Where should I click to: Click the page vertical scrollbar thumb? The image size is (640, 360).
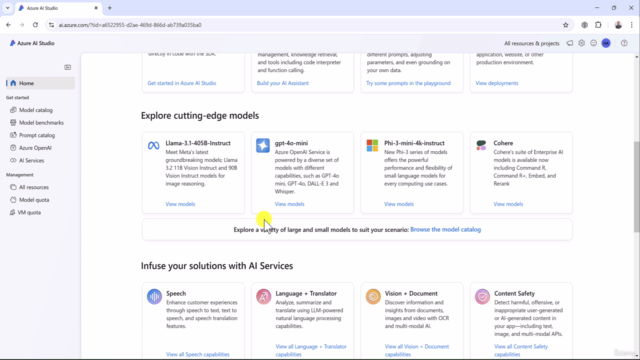[x=636, y=187]
